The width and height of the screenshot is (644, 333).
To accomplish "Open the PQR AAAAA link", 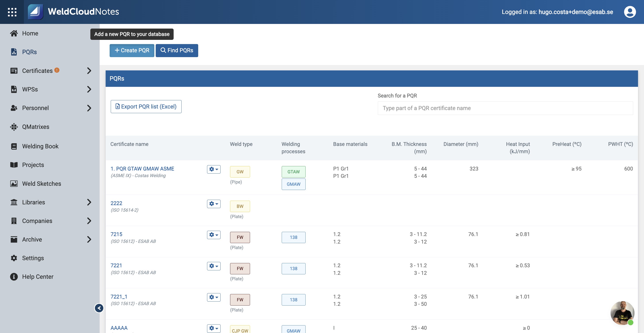I will [119, 328].
